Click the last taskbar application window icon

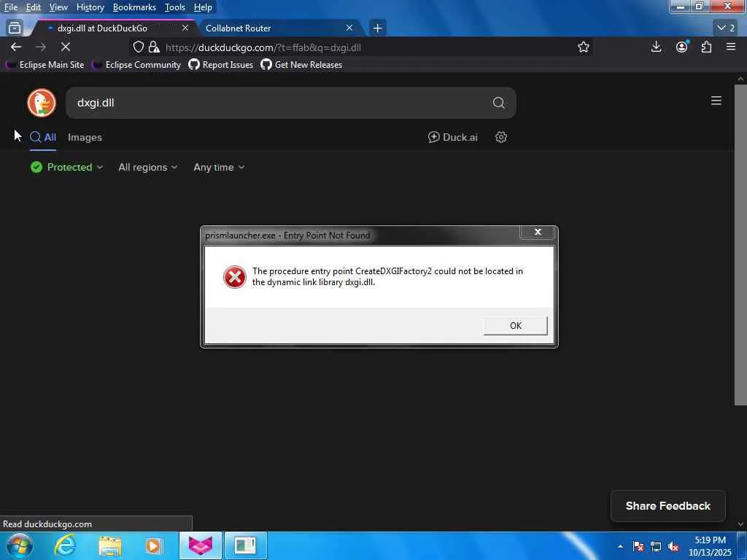coord(245,545)
